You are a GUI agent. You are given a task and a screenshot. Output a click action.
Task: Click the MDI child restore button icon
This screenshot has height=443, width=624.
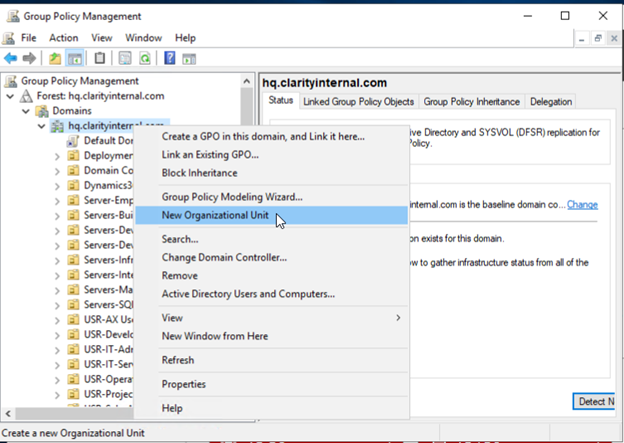pos(598,38)
